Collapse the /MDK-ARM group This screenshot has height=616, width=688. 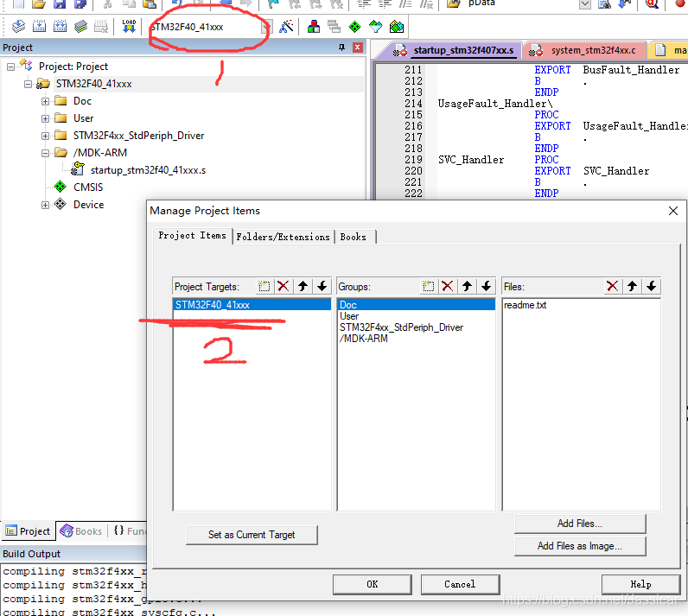point(45,153)
